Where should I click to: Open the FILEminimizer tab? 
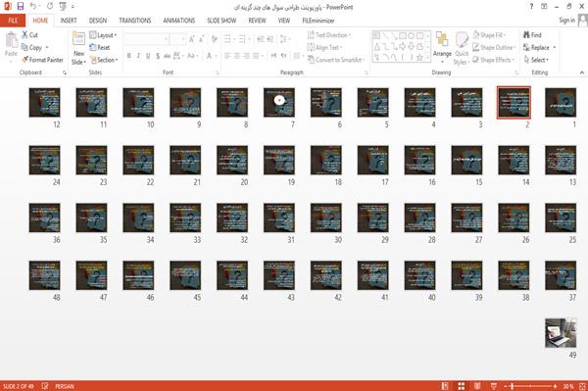click(318, 21)
